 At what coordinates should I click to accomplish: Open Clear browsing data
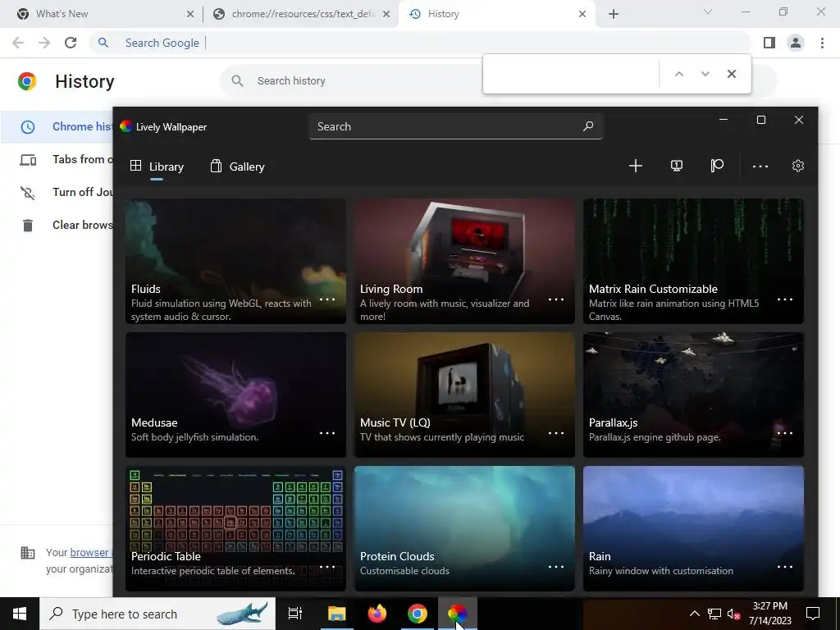57,225
